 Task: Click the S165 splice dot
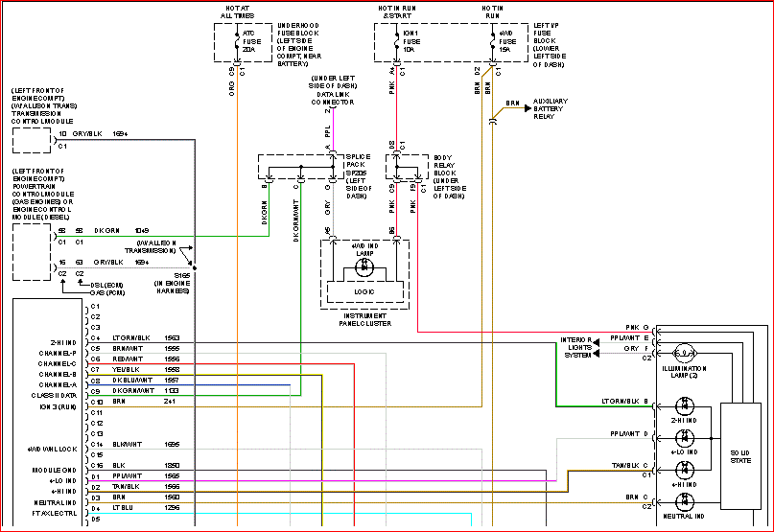point(195,268)
